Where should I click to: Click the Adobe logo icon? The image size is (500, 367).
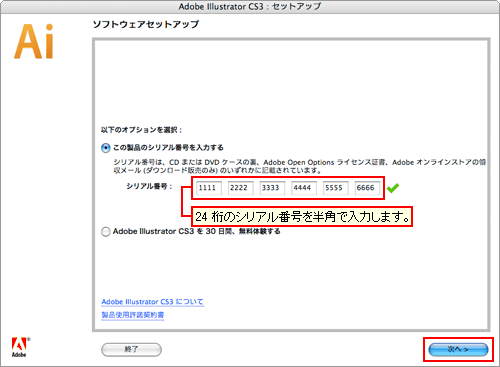(x=20, y=347)
